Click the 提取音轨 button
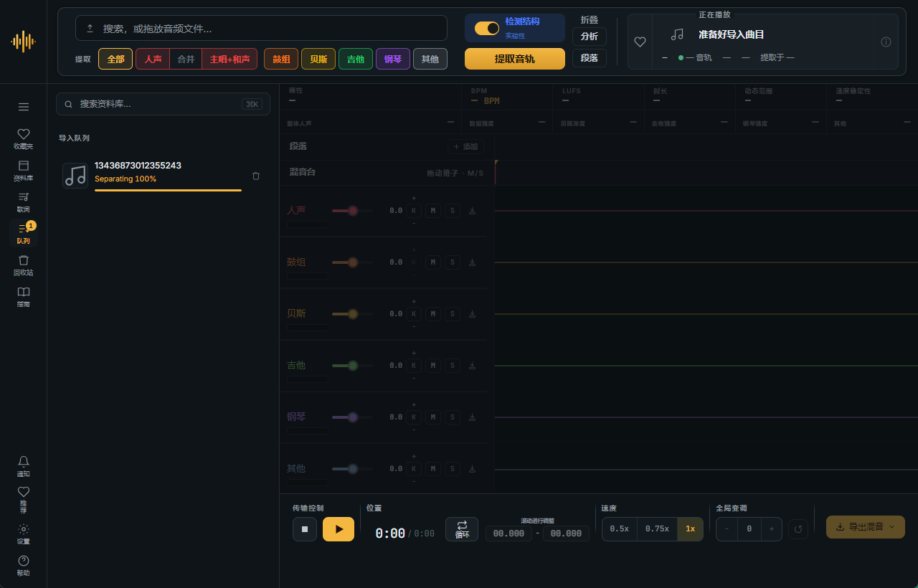Viewport: 918px width, 588px height. coord(515,59)
